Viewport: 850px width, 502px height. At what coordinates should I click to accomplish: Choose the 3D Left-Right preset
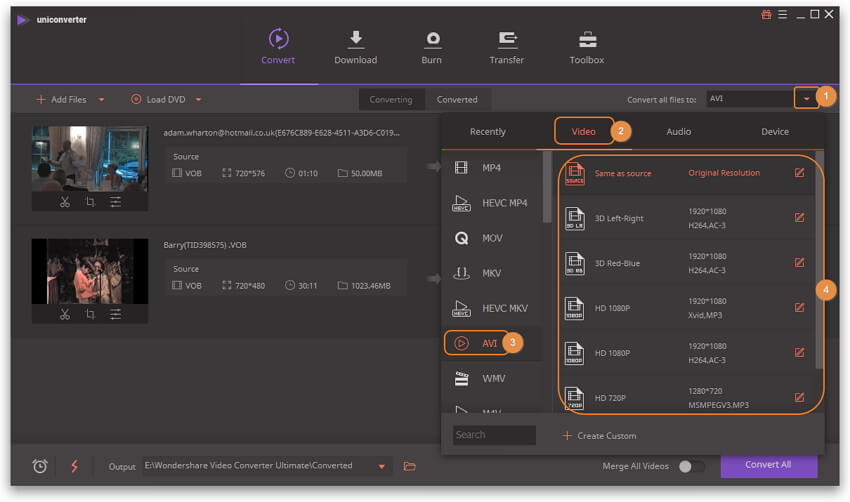686,218
